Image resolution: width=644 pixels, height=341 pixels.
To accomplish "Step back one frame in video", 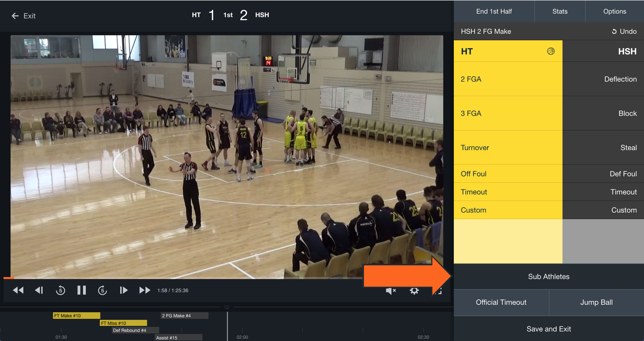I will coord(39,290).
